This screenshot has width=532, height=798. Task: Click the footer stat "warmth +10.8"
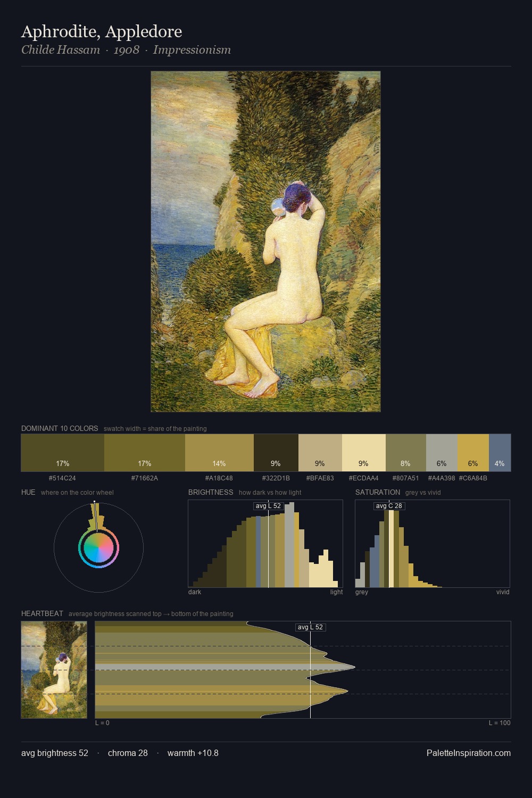(x=193, y=753)
